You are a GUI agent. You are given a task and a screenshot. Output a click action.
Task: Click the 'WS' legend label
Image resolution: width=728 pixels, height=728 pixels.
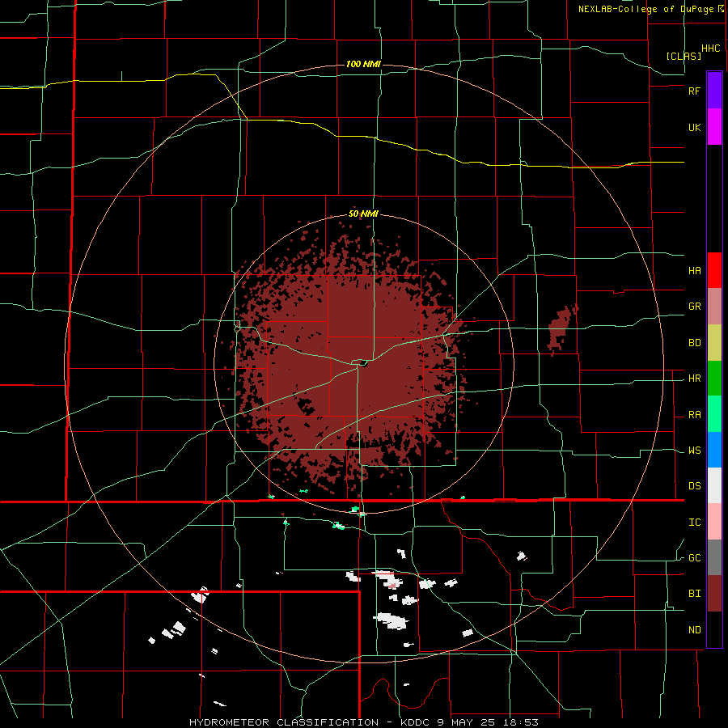[x=694, y=451]
